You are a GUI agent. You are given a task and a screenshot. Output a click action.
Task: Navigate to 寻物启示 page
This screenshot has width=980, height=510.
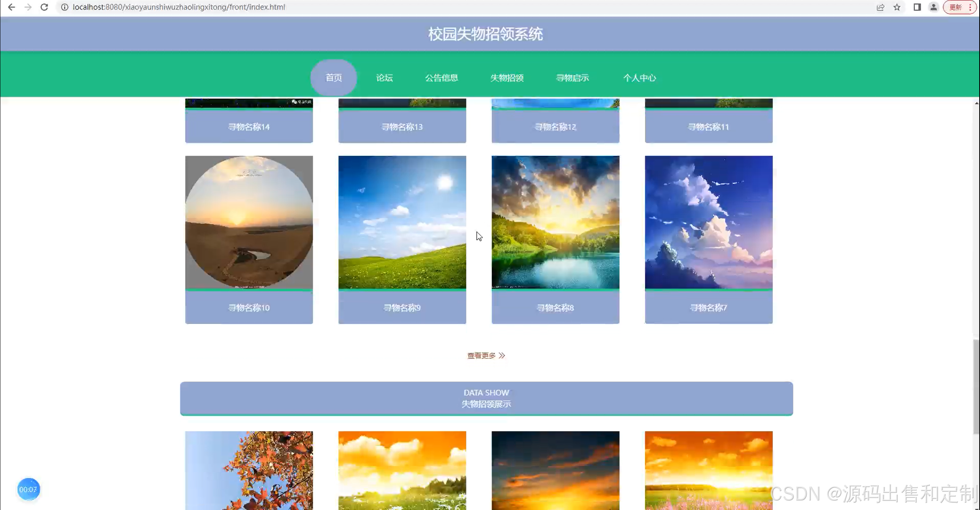[572, 78]
